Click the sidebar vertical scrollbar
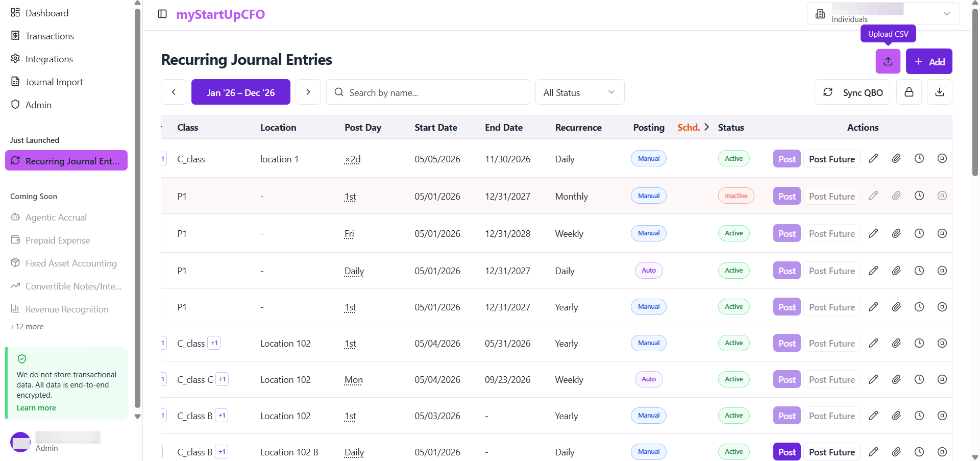The height and width of the screenshot is (461, 980). click(x=137, y=204)
